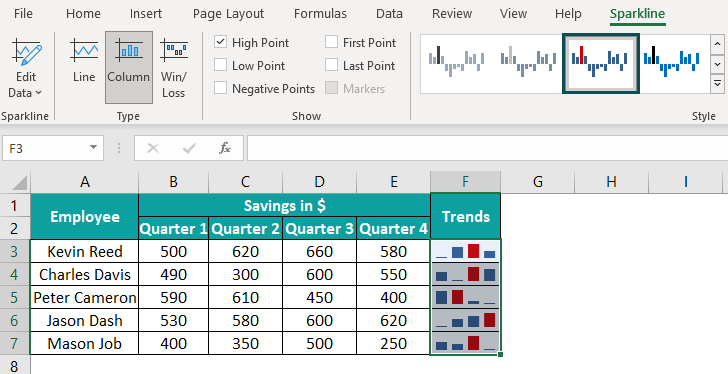Image resolution: width=728 pixels, height=374 pixels.
Task: Click Jason Dash's Quarter 4 value 620
Action: point(393,320)
